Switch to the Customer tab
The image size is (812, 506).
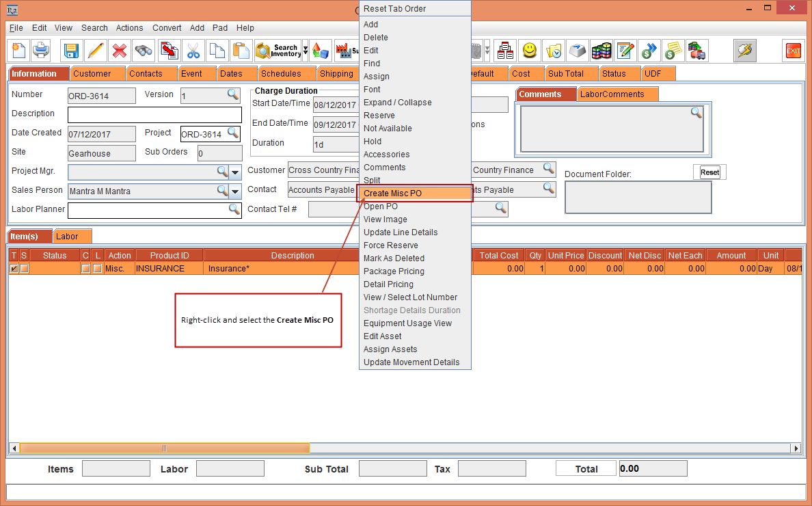click(97, 74)
